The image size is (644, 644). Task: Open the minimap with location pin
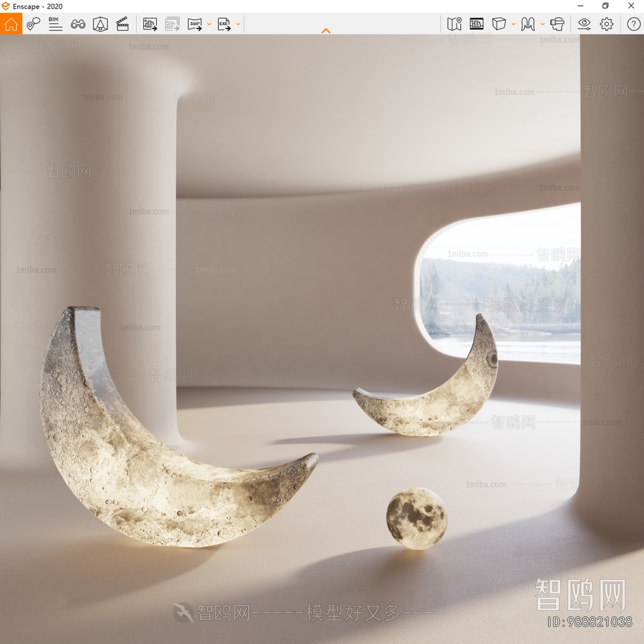[x=454, y=24]
